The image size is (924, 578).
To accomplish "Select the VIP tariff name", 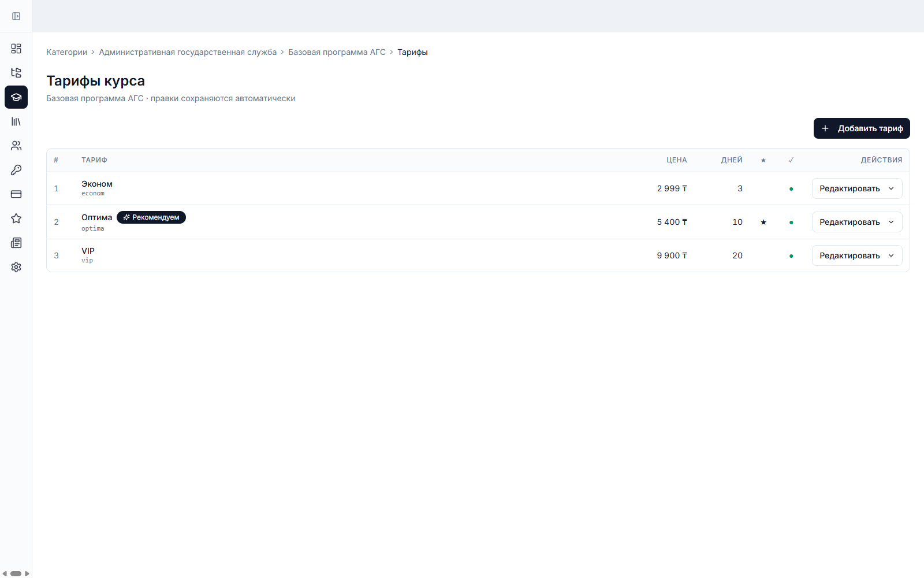I will (88, 251).
